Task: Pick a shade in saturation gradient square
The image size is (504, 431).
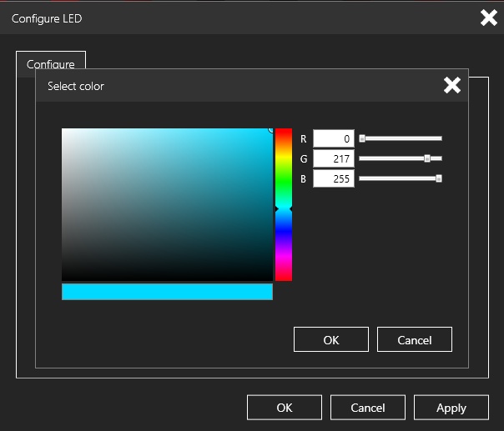Action: pyautogui.click(x=167, y=204)
